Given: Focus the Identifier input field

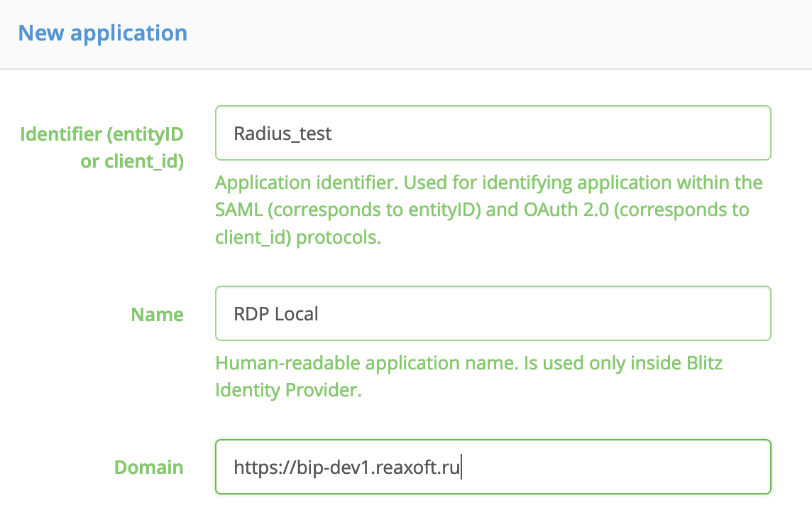Looking at the screenshot, I should (493, 133).
